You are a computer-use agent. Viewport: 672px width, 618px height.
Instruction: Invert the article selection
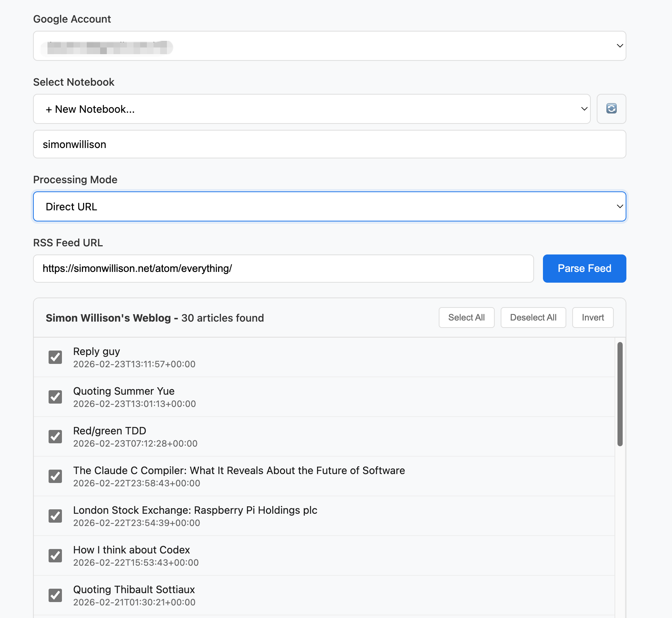click(x=593, y=318)
